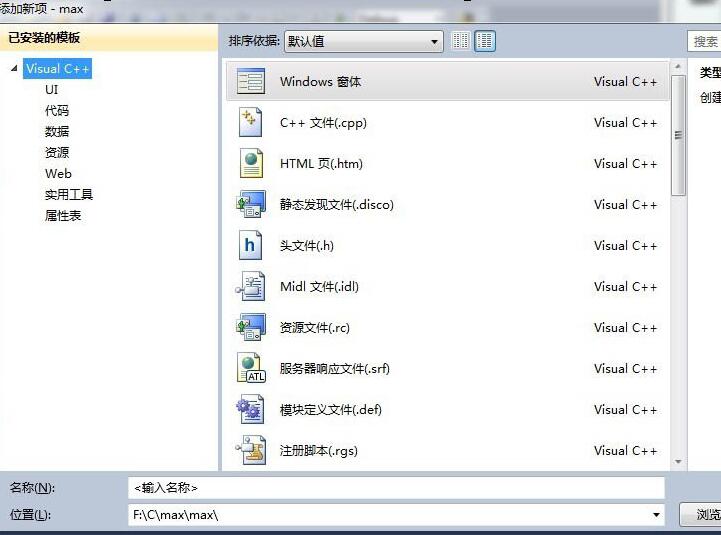Click the C++ 文件(.cpp) file icon
The height and width of the screenshot is (535, 721).
click(x=251, y=122)
